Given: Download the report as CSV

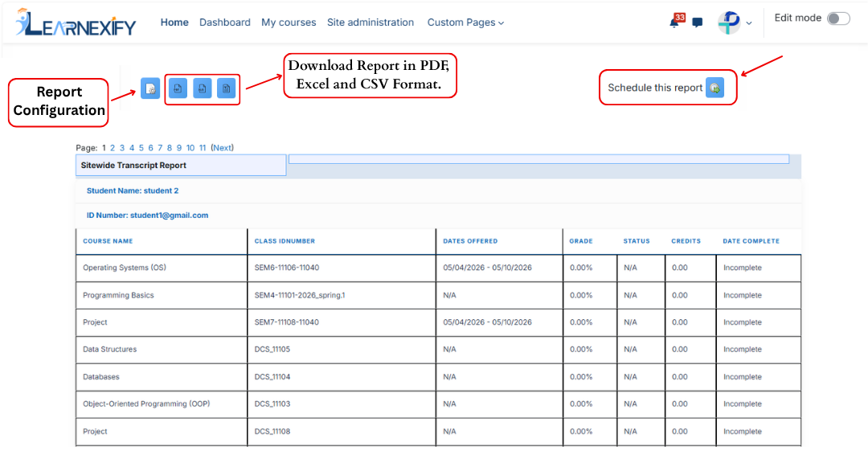Looking at the screenshot, I should tap(227, 88).
